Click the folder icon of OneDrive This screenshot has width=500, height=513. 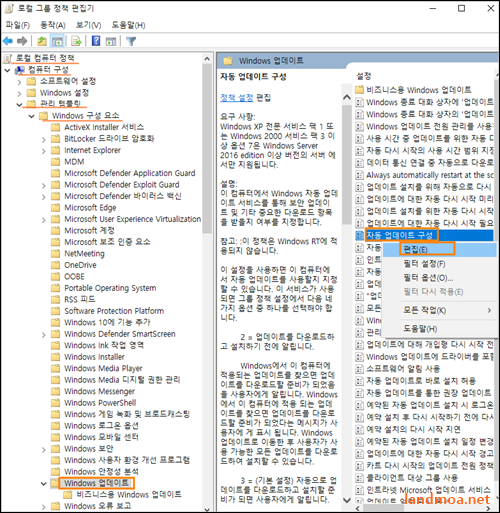pos(55,265)
